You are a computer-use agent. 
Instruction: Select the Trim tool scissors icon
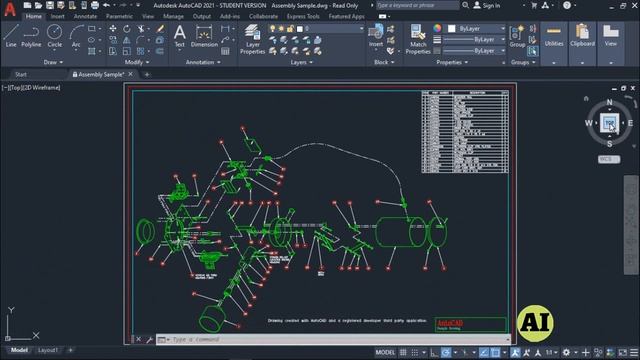click(141, 29)
